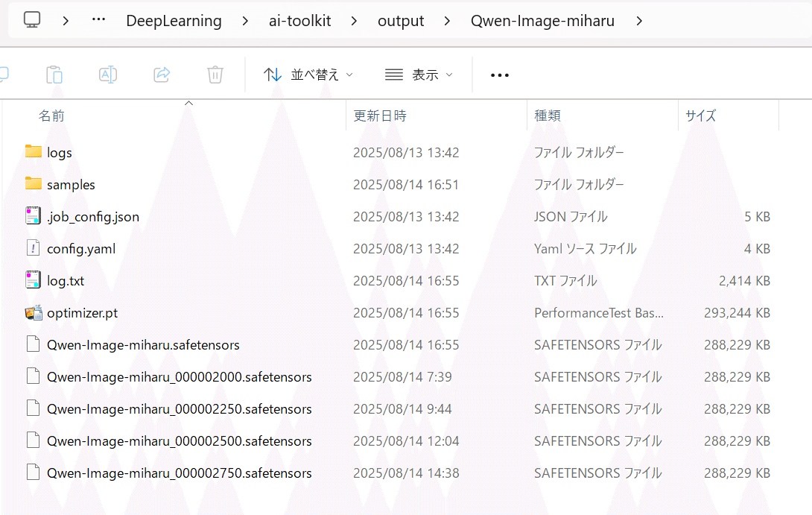Click the 名前 column header to sort
Viewport: 812px width, 515px height.
coord(51,116)
